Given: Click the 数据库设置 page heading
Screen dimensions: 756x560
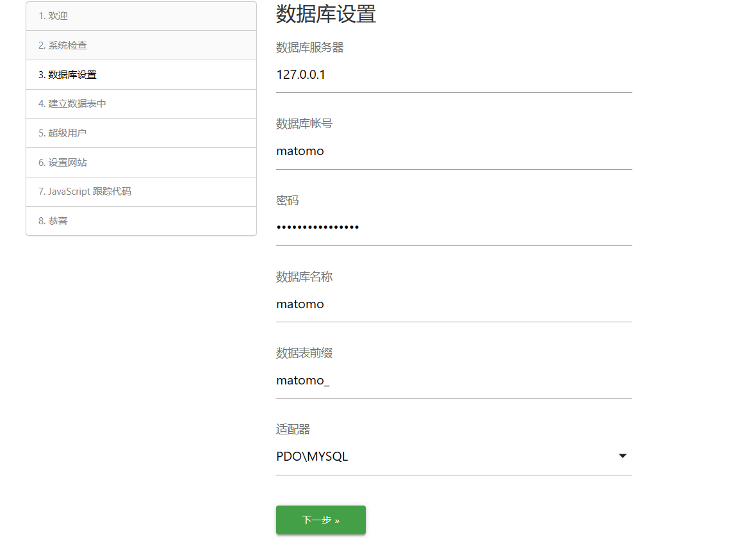Looking at the screenshot, I should 325,14.
